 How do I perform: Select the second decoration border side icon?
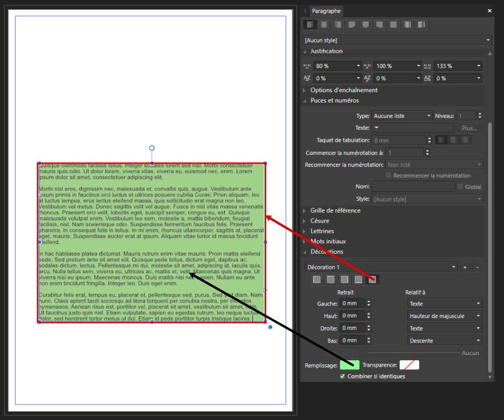[331, 280]
